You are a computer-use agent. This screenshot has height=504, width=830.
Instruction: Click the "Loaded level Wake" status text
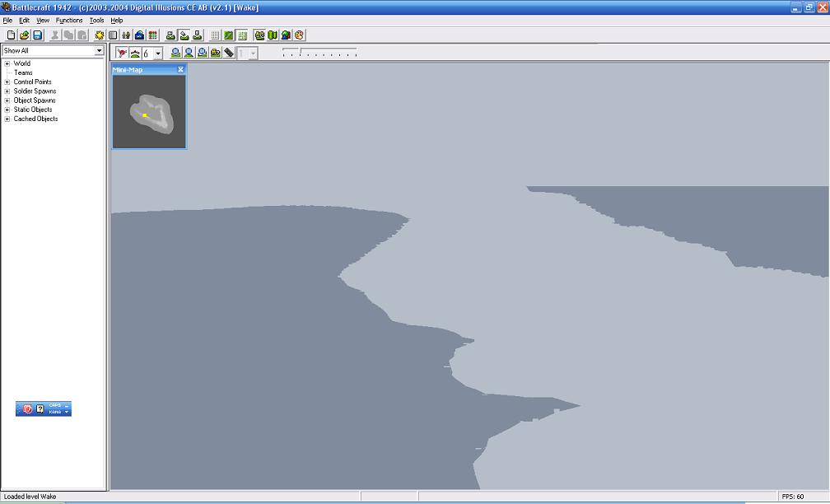[x=30, y=497]
